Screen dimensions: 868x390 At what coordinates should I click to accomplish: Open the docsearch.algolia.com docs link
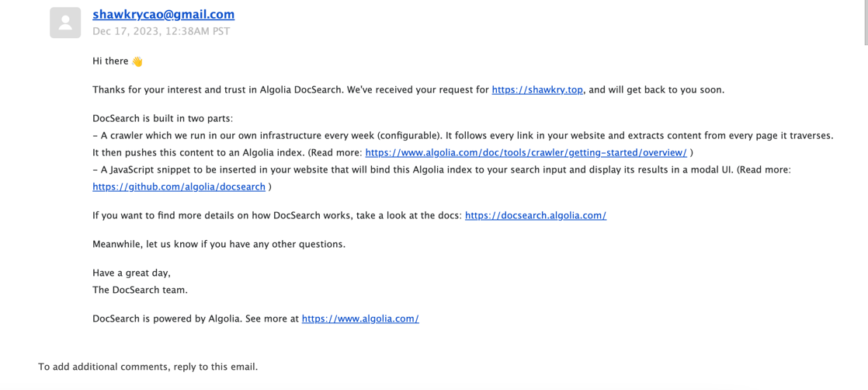(536, 215)
